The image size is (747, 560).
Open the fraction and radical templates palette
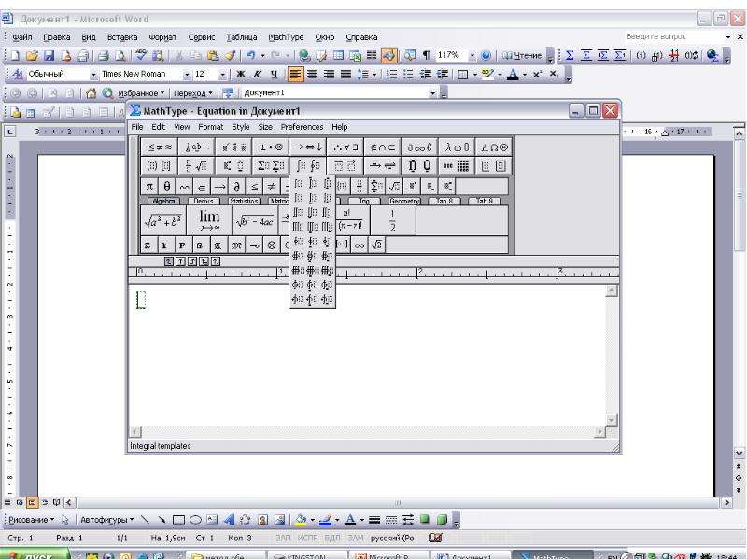tap(196, 166)
